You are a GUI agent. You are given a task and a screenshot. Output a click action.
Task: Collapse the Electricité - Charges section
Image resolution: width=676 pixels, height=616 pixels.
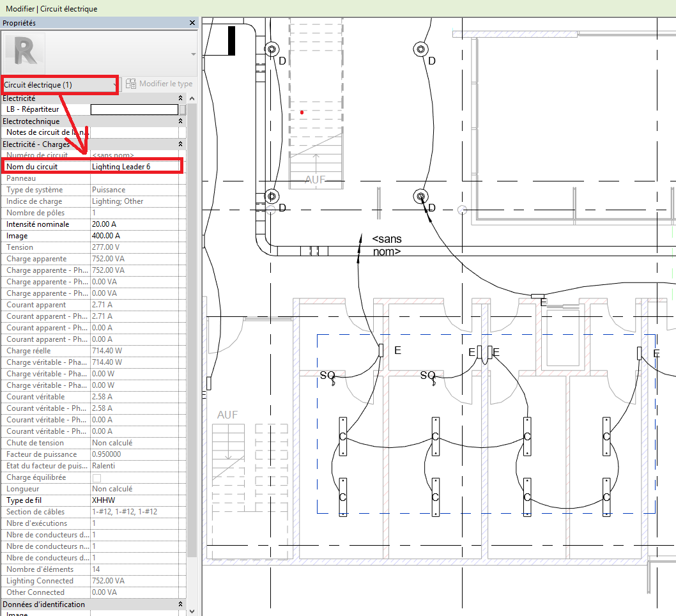(x=180, y=144)
